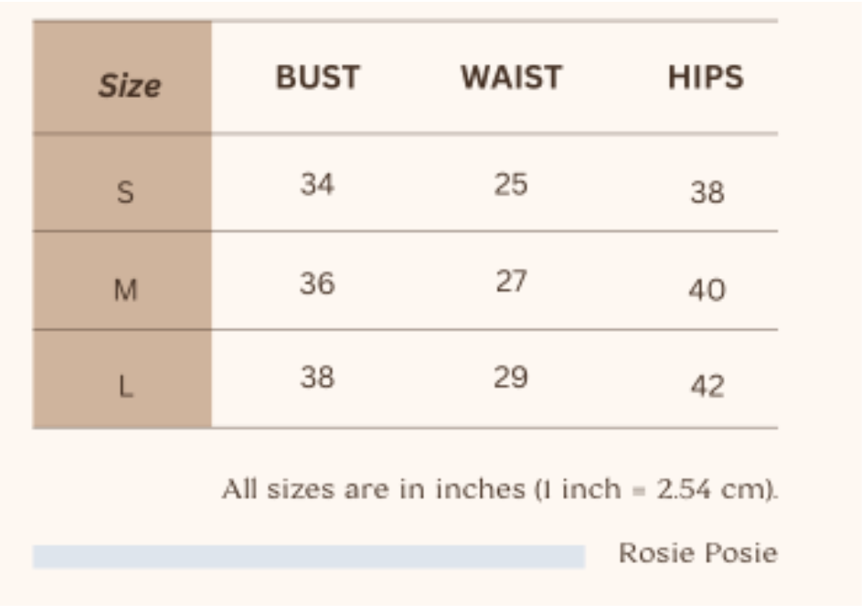Screen dimensions: 868x612
Task: Select the L size row label
Action: [x=126, y=387]
